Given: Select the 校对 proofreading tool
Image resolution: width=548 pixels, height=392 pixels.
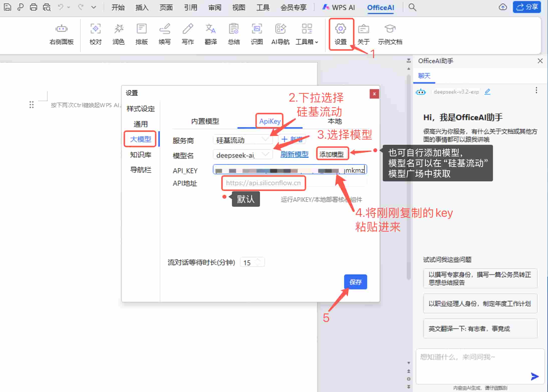Looking at the screenshot, I should coord(95,34).
